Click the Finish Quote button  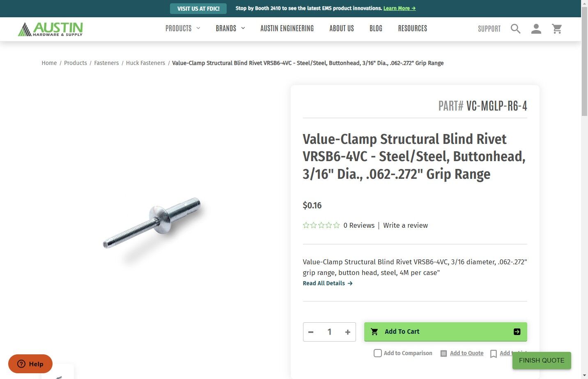[x=542, y=361]
